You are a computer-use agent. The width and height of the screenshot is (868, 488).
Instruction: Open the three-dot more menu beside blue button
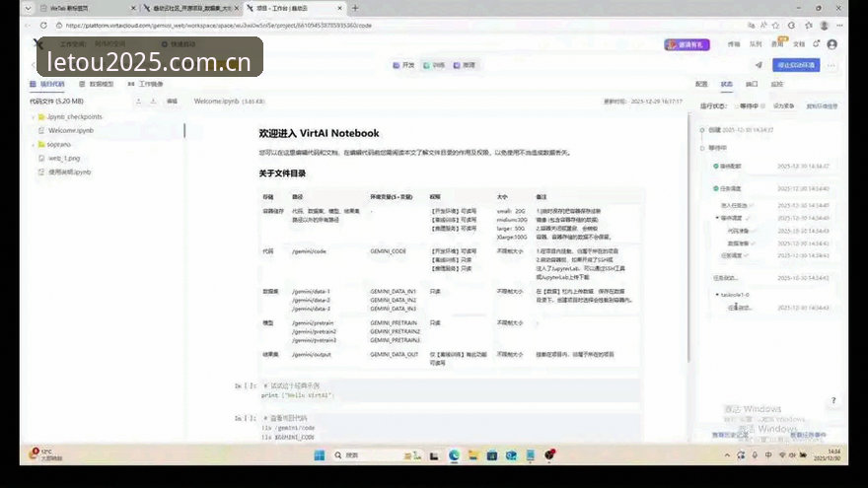pyautogui.click(x=831, y=65)
